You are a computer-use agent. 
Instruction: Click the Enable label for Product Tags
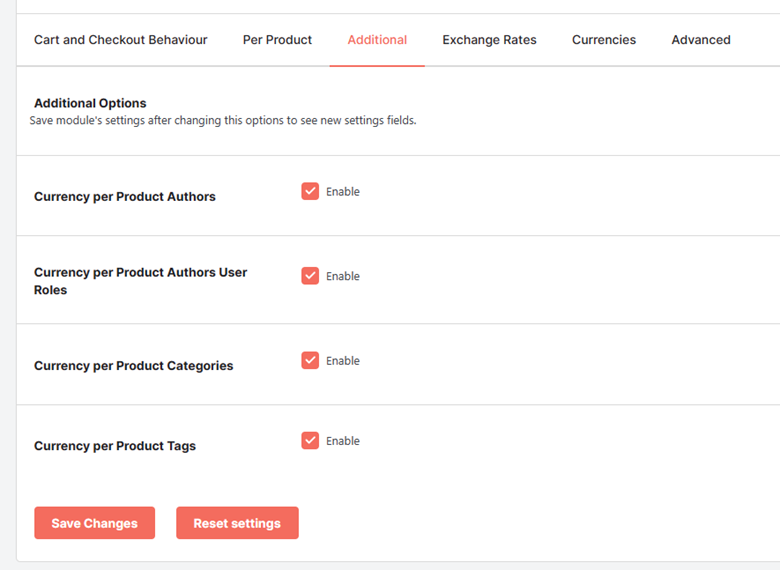pyautogui.click(x=343, y=441)
